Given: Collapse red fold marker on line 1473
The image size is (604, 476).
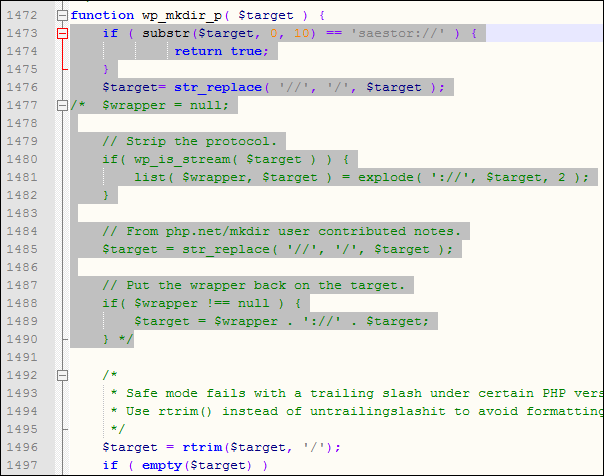Looking at the screenshot, I should [x=62, y=34].
